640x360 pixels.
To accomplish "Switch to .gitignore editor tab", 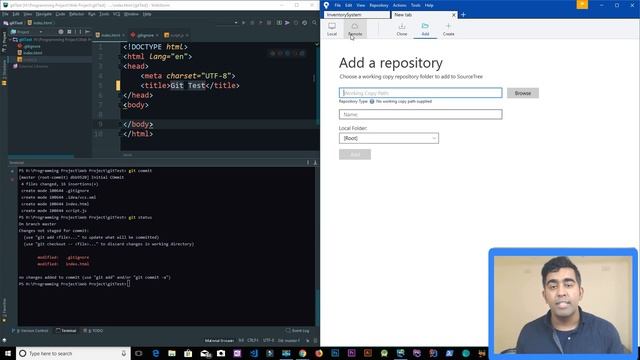I will [144, 35].
